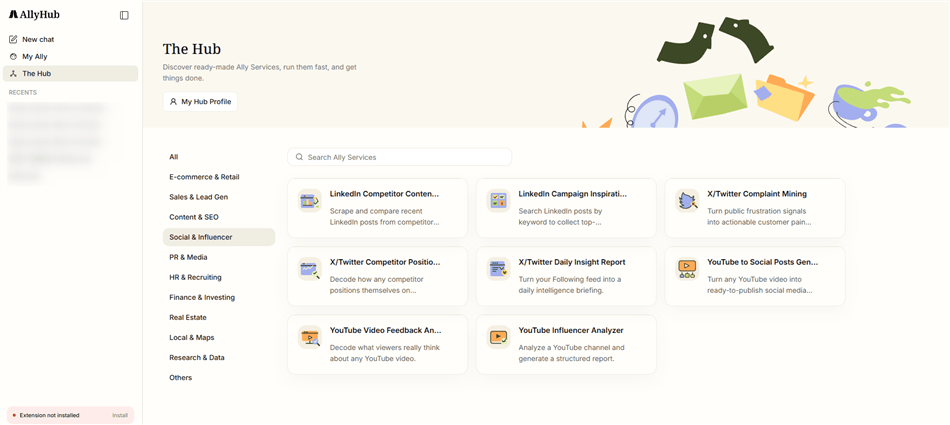Filter by Content & SEO
This screenshot has height=425, width=950.
[x=219, y=217]
